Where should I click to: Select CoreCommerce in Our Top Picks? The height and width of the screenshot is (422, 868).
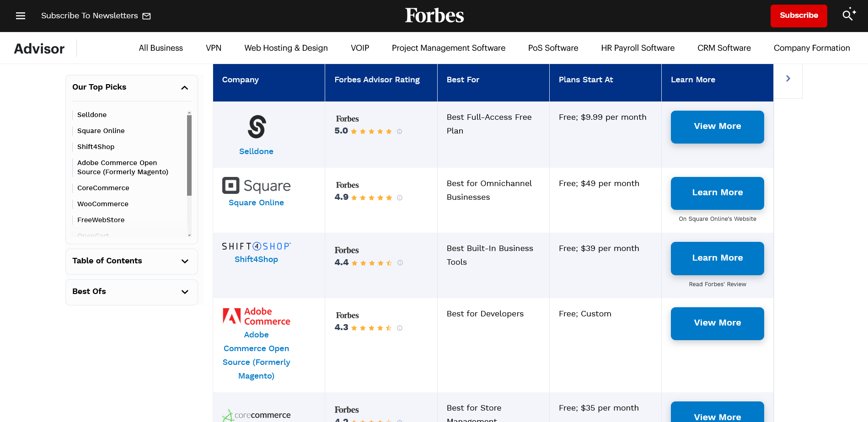[103, 188]
